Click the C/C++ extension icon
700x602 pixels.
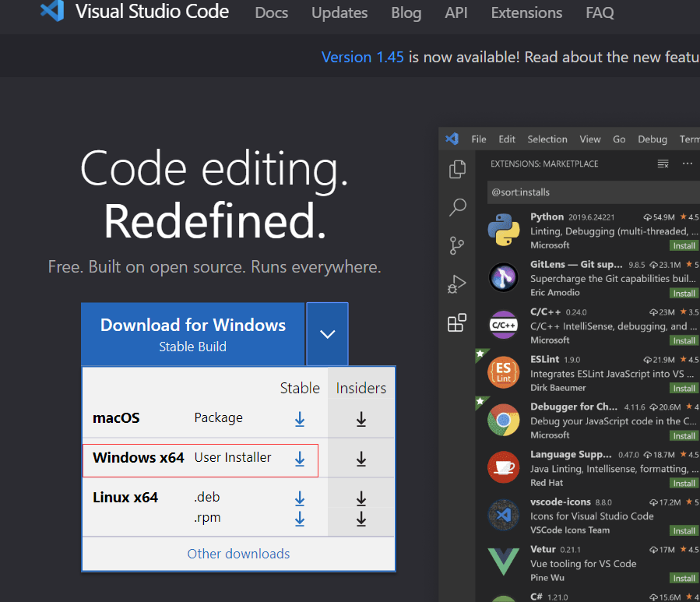tap(504, 325)
